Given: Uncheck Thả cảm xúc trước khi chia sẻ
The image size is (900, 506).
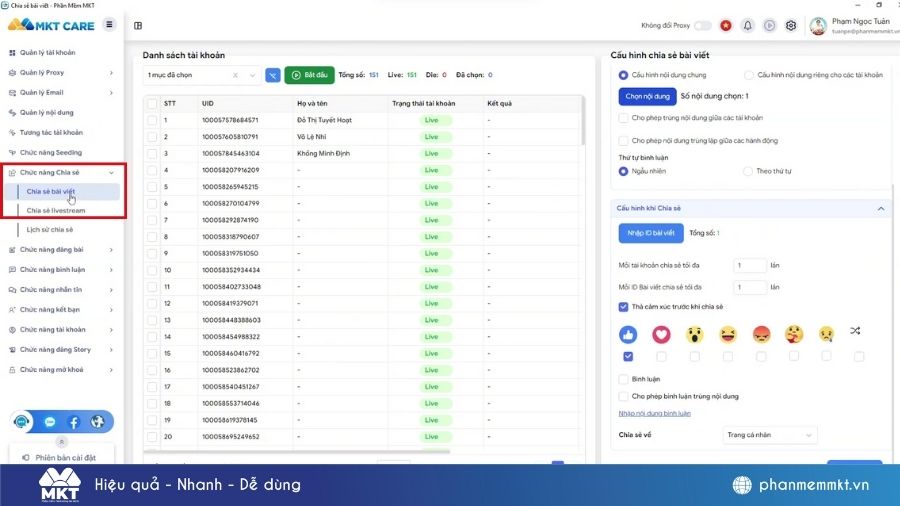Looking at the screenshot, I should (623, 307).
